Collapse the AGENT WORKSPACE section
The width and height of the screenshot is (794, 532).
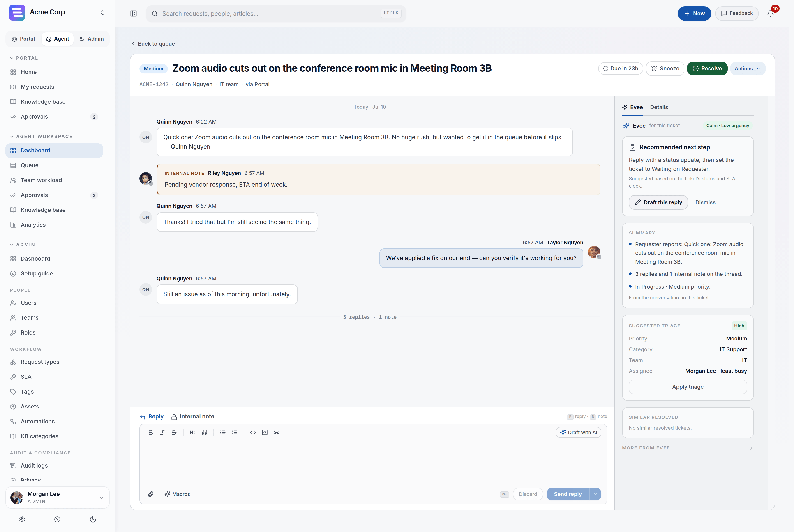point(41,136)
